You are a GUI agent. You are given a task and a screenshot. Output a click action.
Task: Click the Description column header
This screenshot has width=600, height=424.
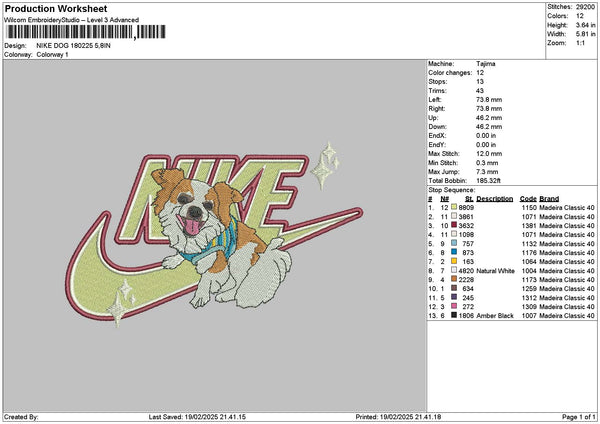pyautogui.click(x=494, y=199)
